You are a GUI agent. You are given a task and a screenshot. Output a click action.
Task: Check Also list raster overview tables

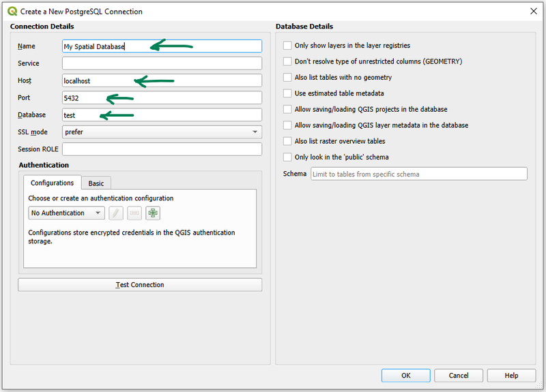pos(287,141)
